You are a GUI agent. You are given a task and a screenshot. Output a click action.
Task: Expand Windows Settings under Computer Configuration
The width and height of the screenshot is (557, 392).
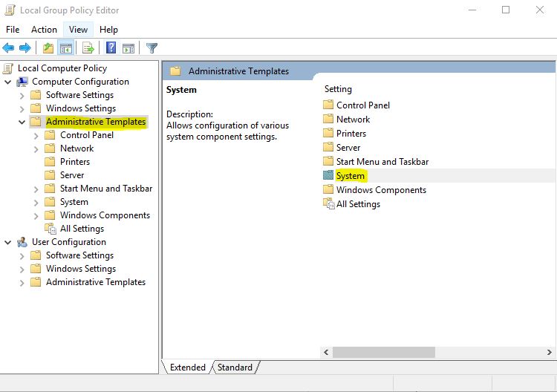22,109
